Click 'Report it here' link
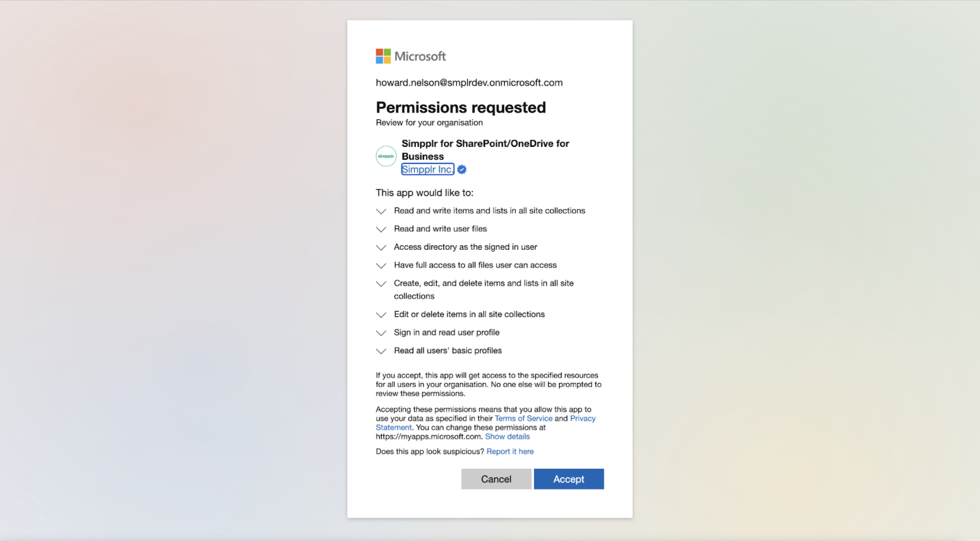This screenshot has height=541, width=980. tap(510, 451)
